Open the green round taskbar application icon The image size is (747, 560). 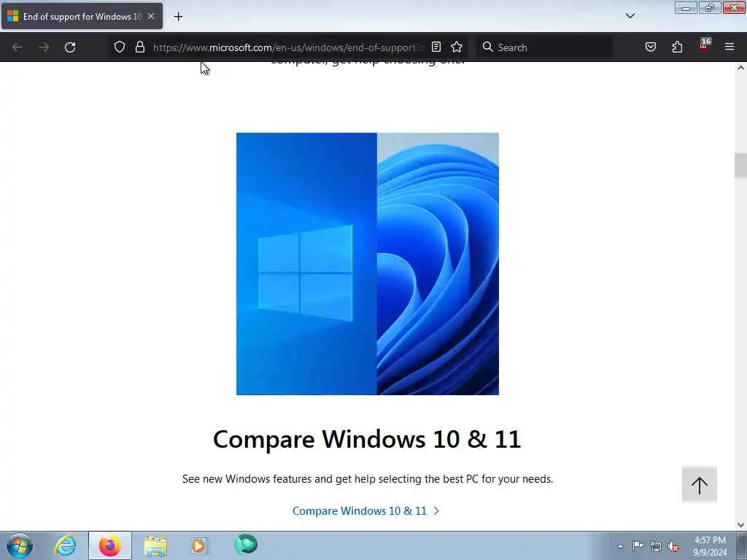tap(245, 544)
